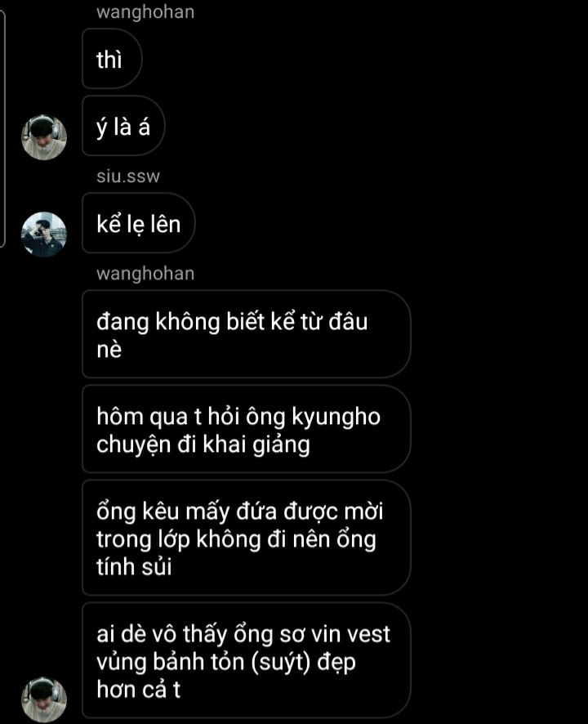The width and height of the screenshot is (588, 724).
Task: Click the "(suýt)" text in the last message
Action: pyautogui.click(x=287, y=662)
